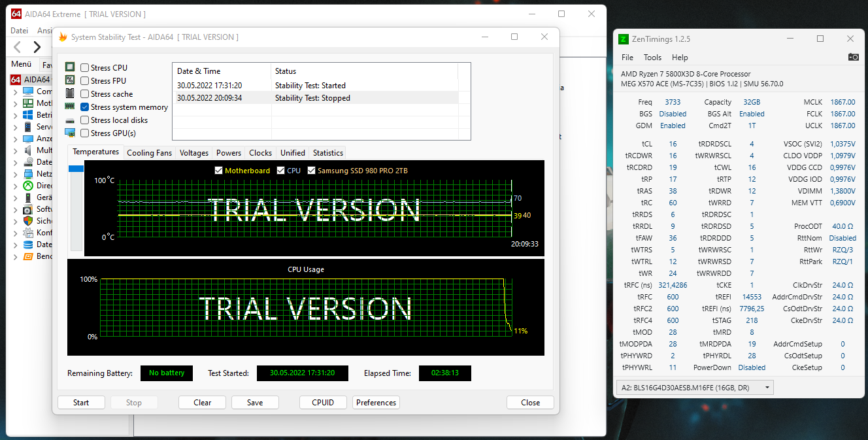Enable the Stress FPU checkbox
The image size is (868, 440).
click(x=85, y=81)
